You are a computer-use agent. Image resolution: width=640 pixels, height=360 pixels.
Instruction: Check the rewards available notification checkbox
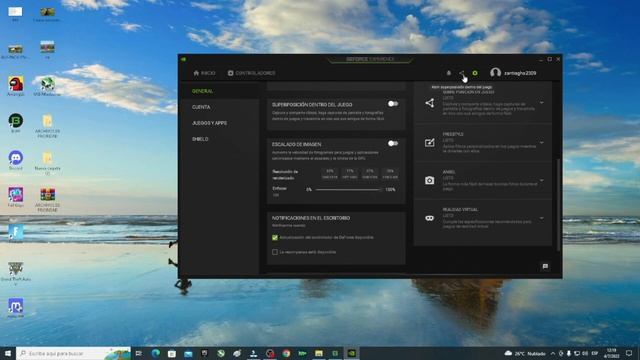275,252
